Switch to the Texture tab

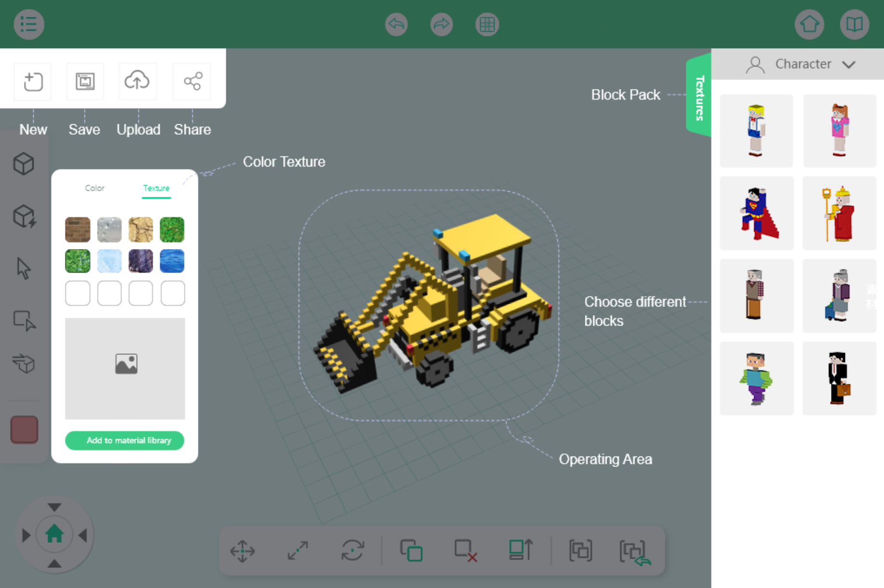click(156, 188)
